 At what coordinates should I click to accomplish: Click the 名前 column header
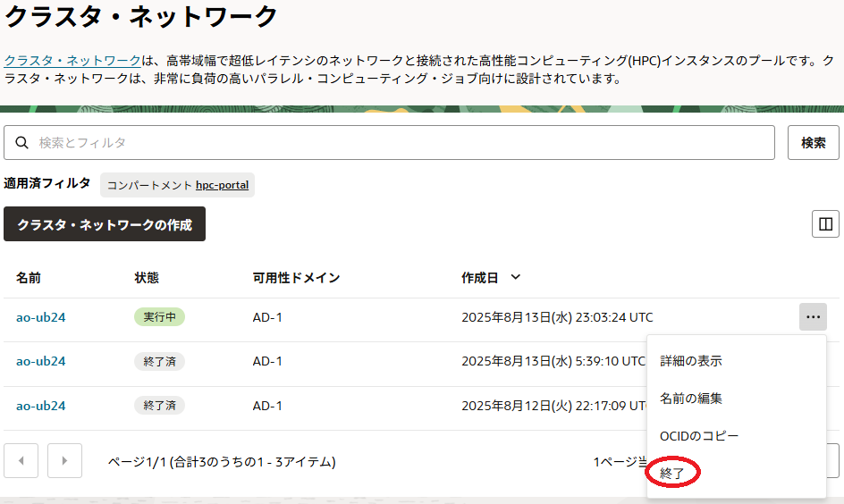29,278
